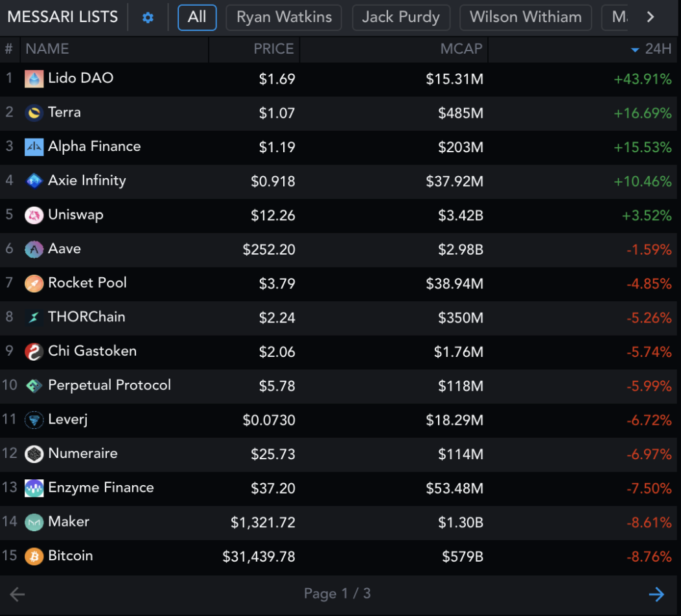
Task: Click the Page 1 / 3 indicator
Action: [338, 593]
